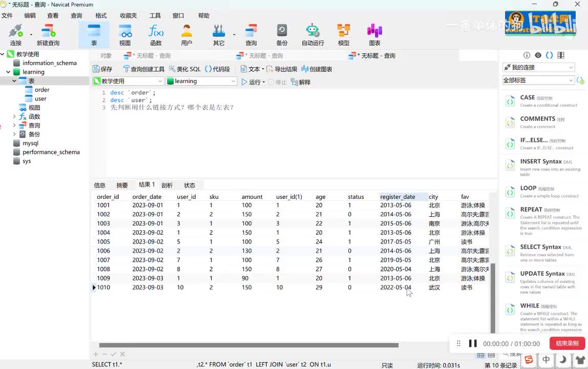The image size is (588, 369).
Task: Expand the 备份 node in tree
Action: (x=14, y=134)
